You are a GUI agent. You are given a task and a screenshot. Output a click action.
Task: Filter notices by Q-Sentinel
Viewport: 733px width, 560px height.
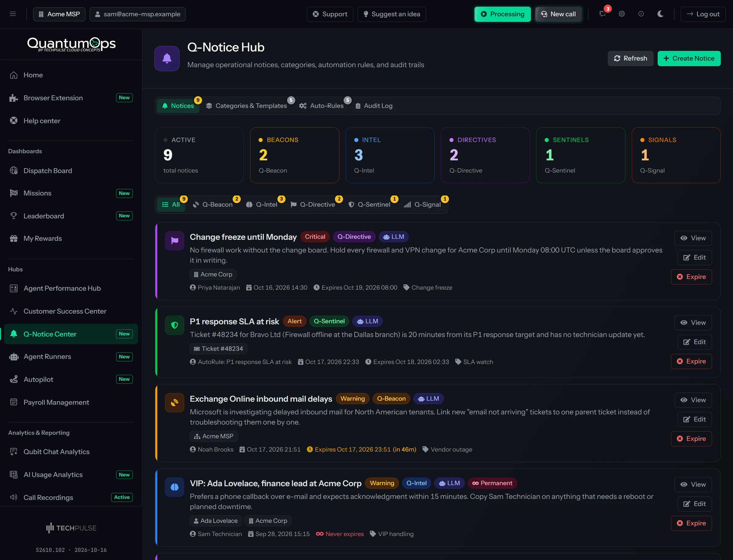click(370, 204)
